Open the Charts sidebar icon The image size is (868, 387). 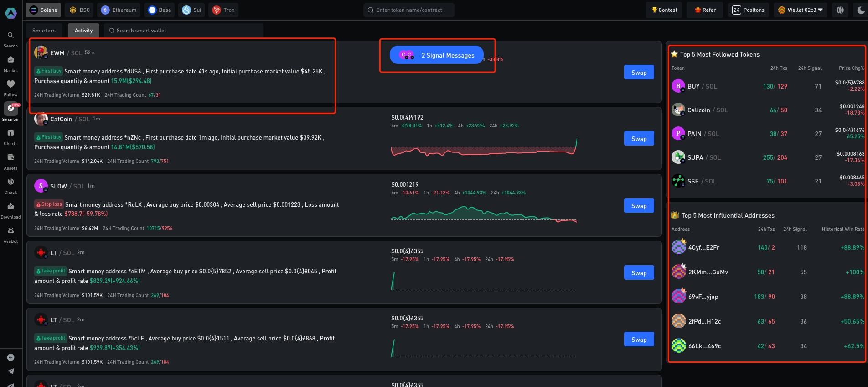point(10,133)
